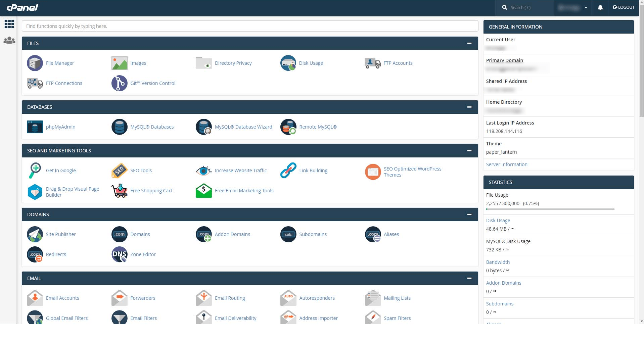The image size is (644, 337).
Task: Click the Get In Google magnifier icon
Action: [35, 171]
